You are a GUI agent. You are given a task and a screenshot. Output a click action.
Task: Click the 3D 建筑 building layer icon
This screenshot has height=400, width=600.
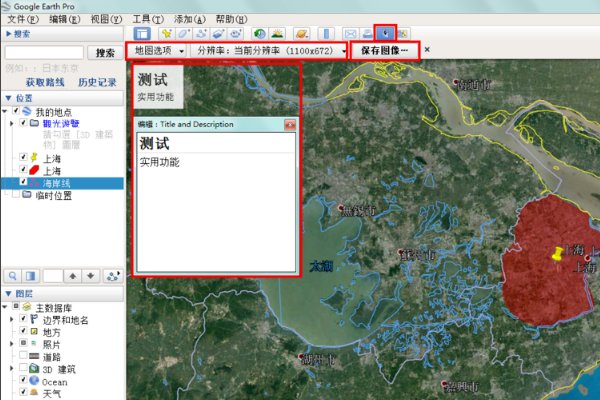pos(34,368)
